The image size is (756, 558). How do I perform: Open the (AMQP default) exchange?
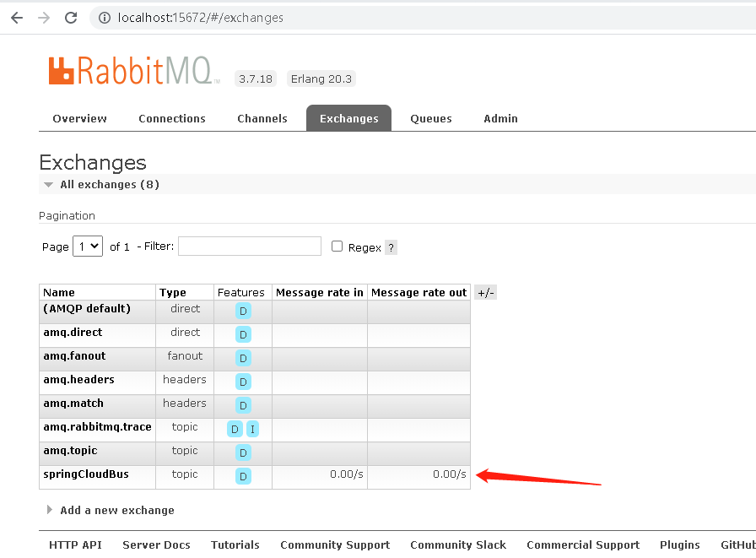pos(87,309)
